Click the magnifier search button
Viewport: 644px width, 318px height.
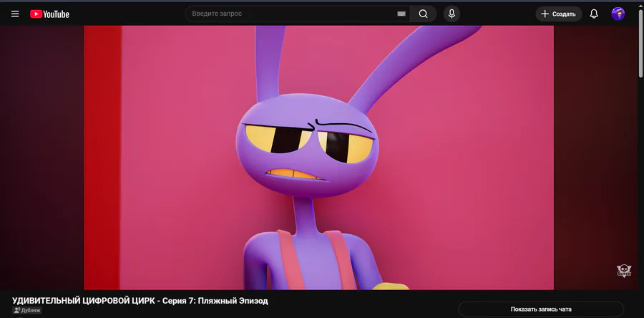[x=423, y=14]
